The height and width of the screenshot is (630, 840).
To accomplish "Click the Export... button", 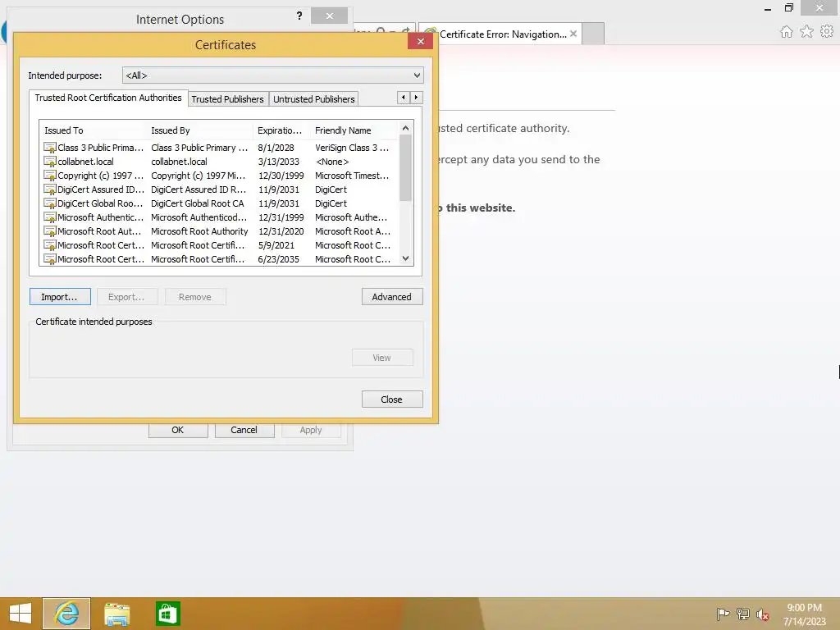I will click(127, 297).
